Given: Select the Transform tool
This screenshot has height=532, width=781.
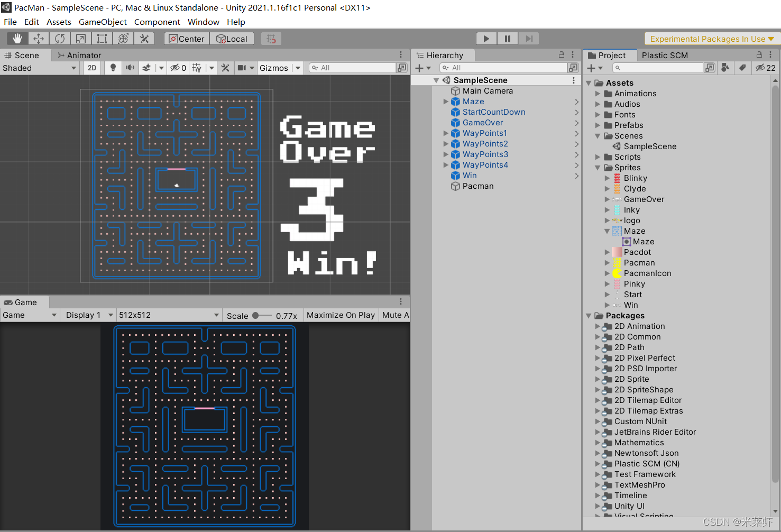Looking at the screenshot, I should tap(123, 39).
